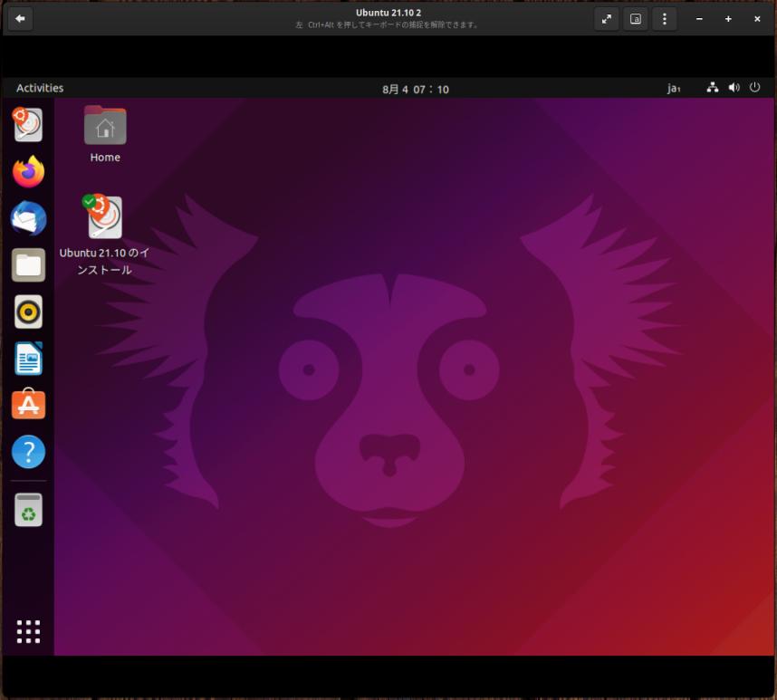This screenshot has width=777, height=700.
Task: Open the Home folder on the desktop
Action: coord(105,134)
